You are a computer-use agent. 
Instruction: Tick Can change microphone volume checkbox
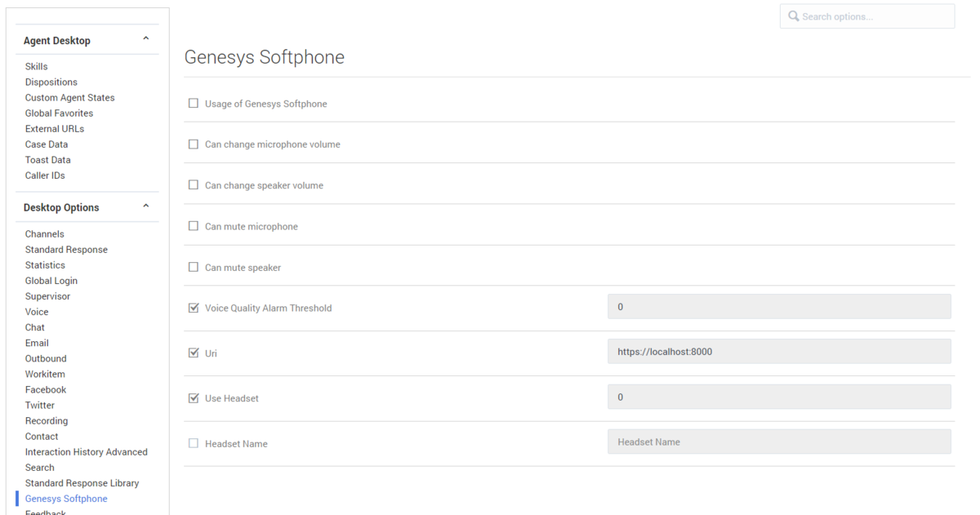pyautogui.click(x=194, y=144)
